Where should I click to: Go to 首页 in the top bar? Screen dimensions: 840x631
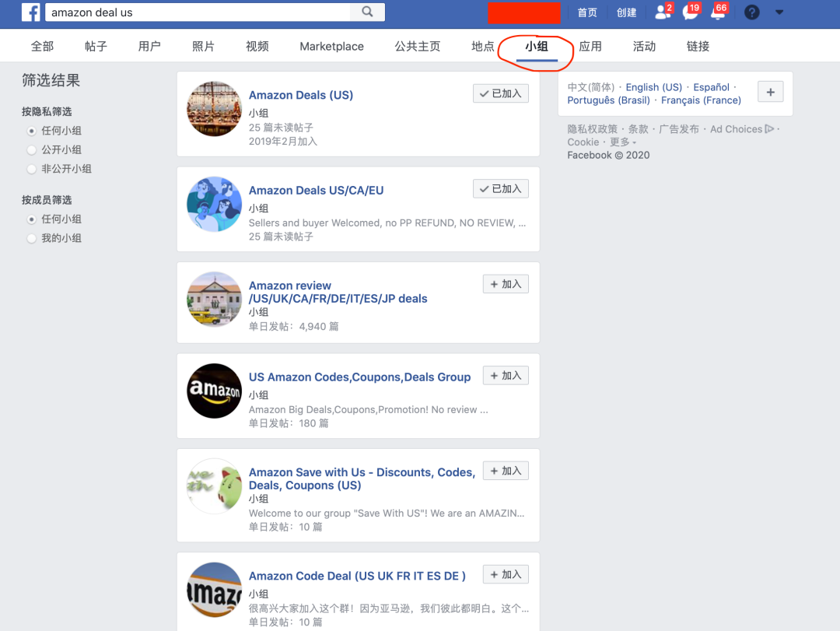pos(587,12)
